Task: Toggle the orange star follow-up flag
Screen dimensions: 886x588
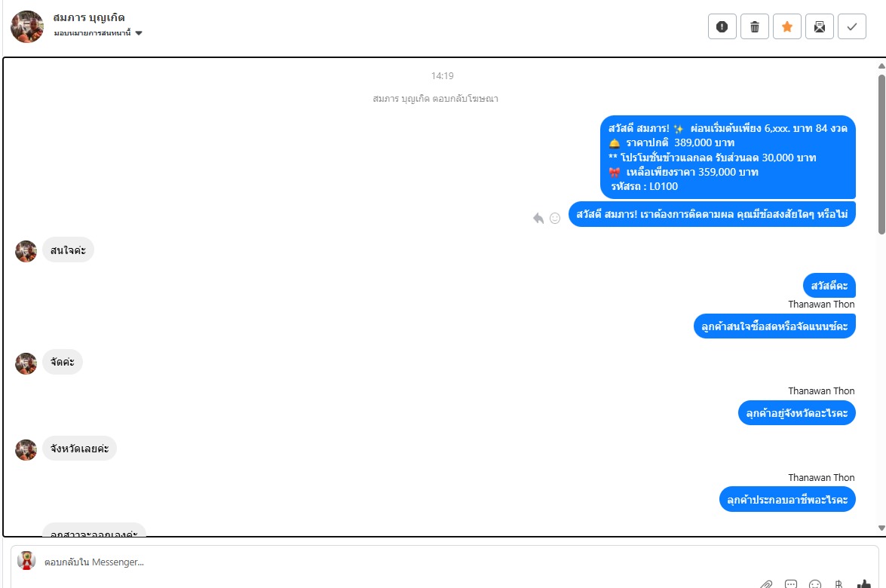Action: pos(787,26)
